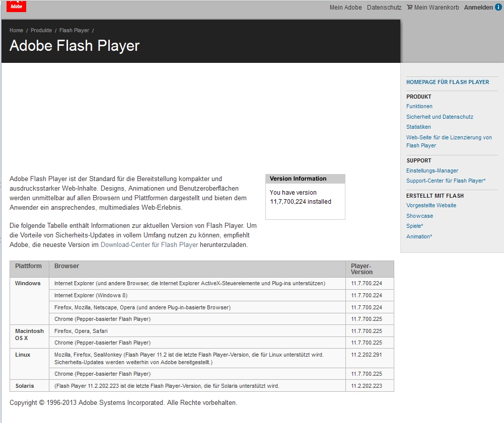
Task: Click the ERSTELLT MIT FLASH sidebar heading
Action: [x=435, y=196]
